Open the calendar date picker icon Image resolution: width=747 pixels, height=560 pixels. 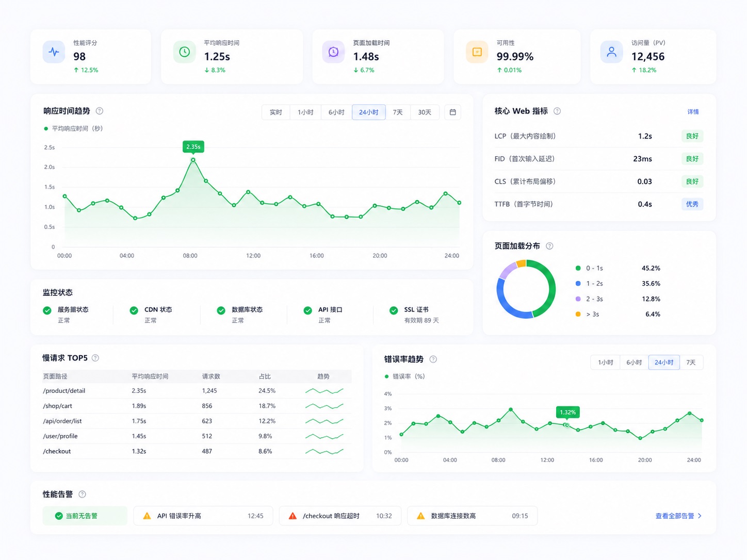click(452, 112)
